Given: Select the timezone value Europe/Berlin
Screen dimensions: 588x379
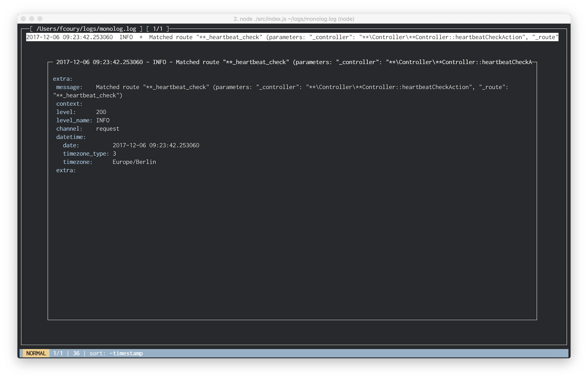Looking at the screenshot, I should tap(134, 162).
